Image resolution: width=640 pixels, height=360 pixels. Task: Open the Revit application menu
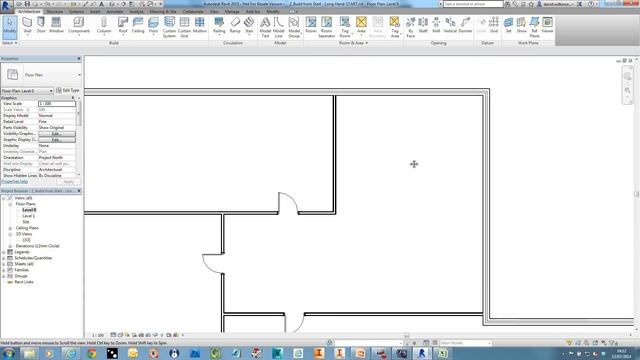click(x=6, y=6)
